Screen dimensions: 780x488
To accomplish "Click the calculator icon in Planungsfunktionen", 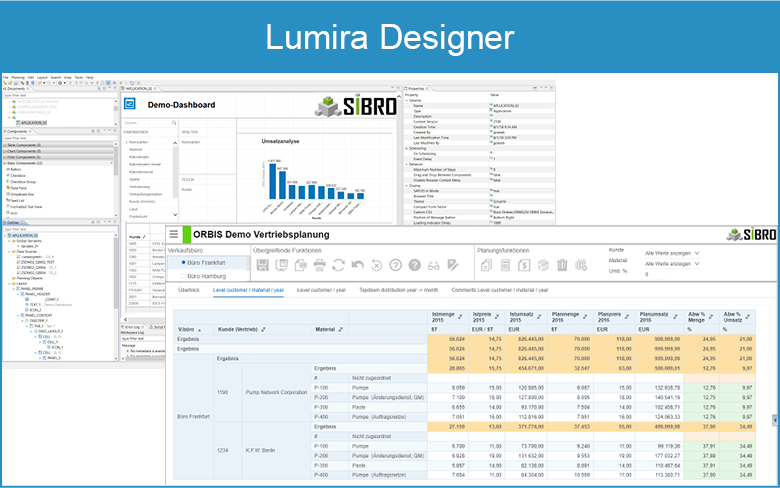I will pos(505,265).
